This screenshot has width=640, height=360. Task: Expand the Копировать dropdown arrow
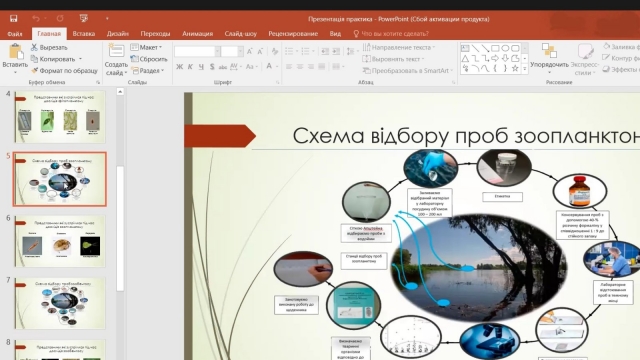pos(80,59)
